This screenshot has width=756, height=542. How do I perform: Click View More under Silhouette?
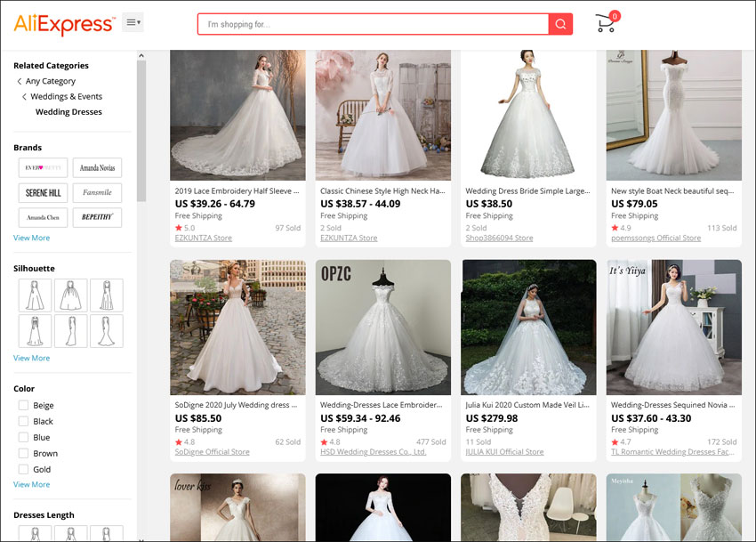point(31,358)
